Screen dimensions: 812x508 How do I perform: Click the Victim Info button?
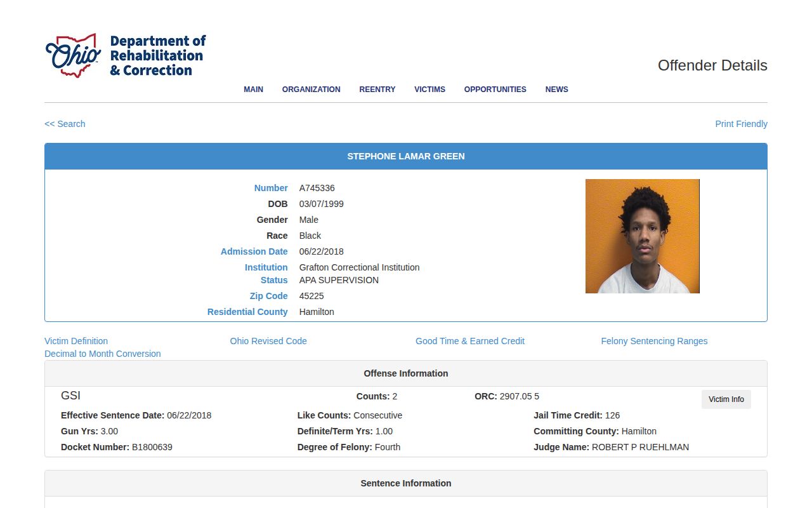point(726,399)
